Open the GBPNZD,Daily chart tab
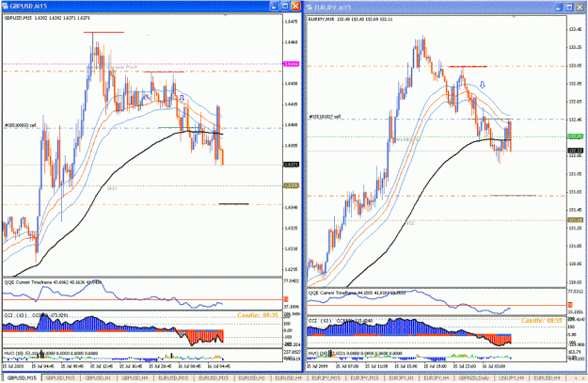This screenshot has height=383, width=588. (x=474, y=378)
